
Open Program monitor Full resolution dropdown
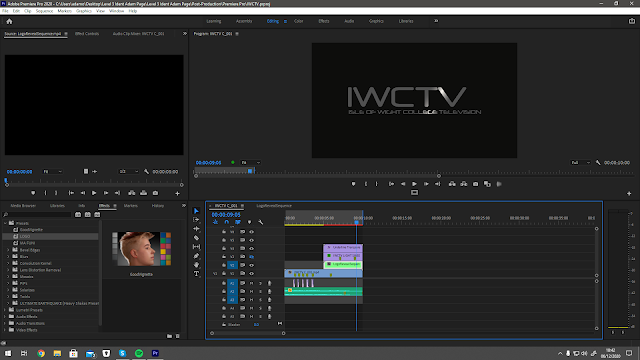[x=580, y=163]
